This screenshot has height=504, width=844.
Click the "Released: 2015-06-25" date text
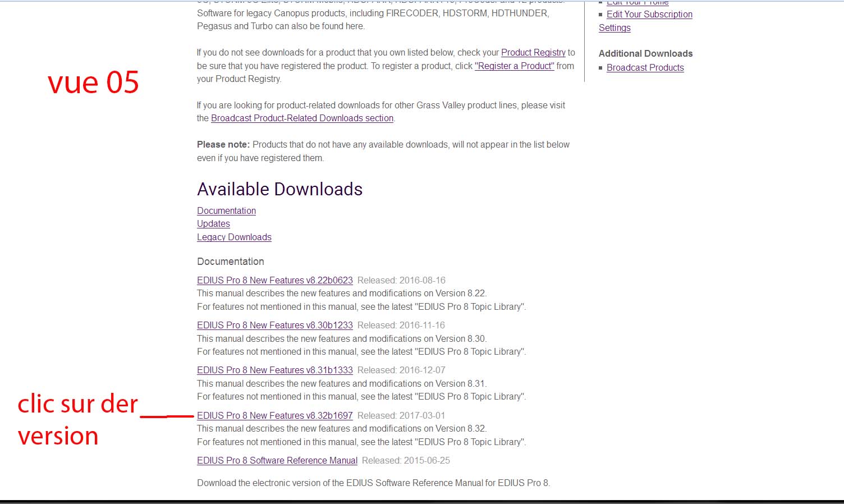pyautogui.click(x=406, y=460)
